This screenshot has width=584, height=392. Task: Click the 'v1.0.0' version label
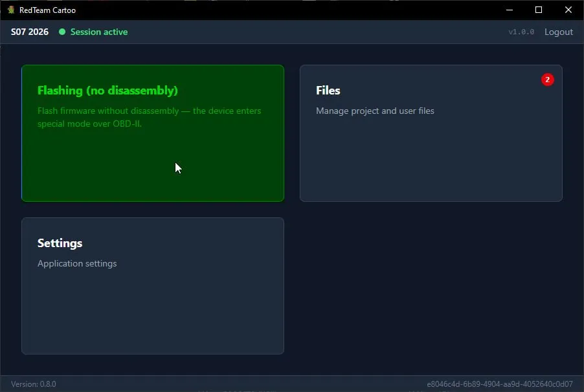click(x=521, y=32)
